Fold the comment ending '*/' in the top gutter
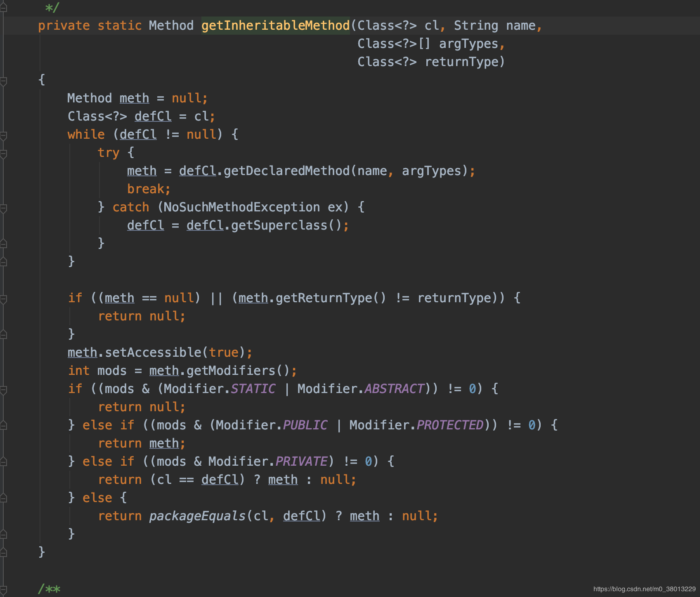The image size is (700, 597). click(3, 7)
